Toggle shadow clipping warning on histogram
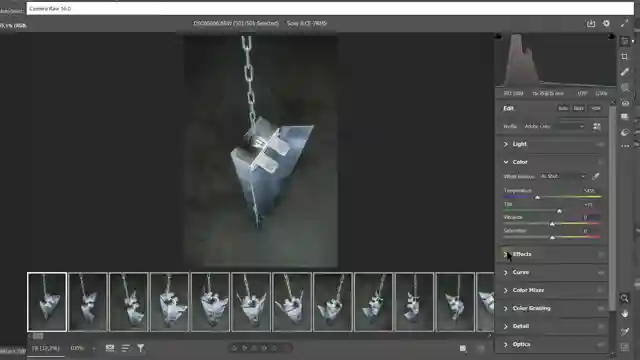The width and height of the screenshot is (640, 360). [498, 37]
